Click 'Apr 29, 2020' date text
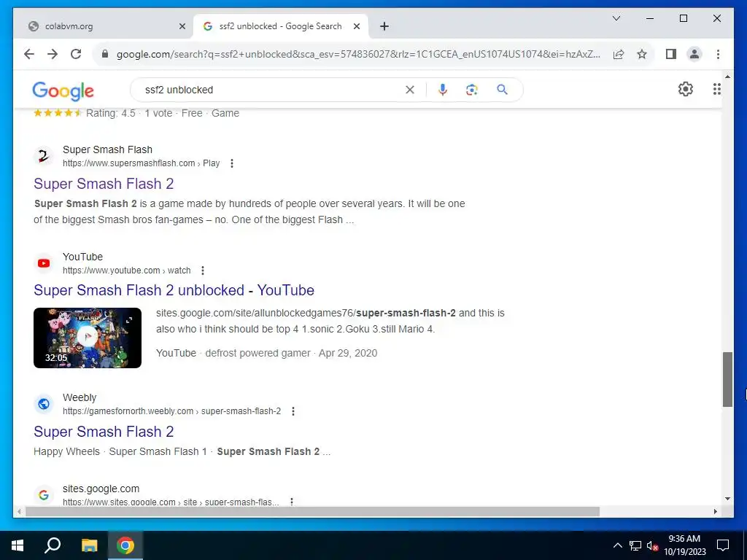Screen dimensions: 747x560 348,353
